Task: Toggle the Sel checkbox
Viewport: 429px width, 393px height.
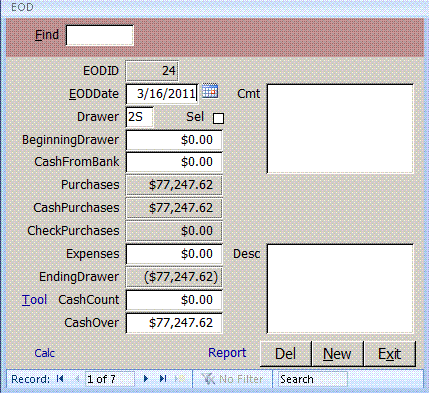Action: click(x=218, y=118)
